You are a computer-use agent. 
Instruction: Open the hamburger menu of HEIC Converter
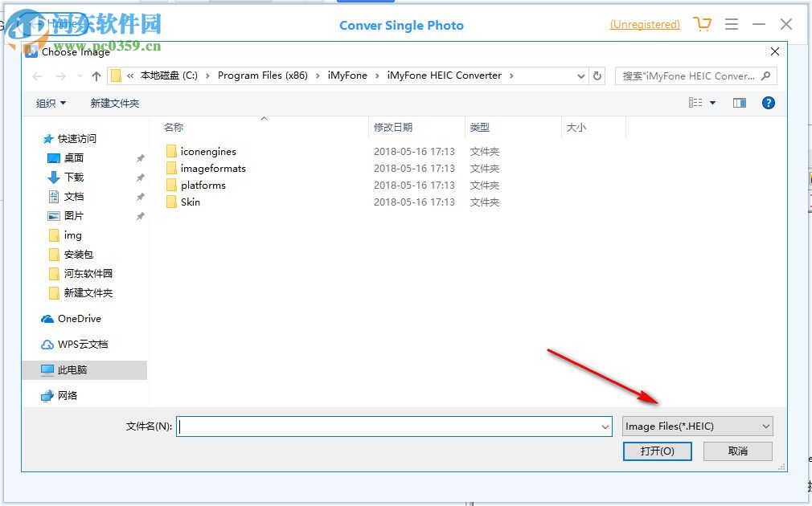[732, 24]
